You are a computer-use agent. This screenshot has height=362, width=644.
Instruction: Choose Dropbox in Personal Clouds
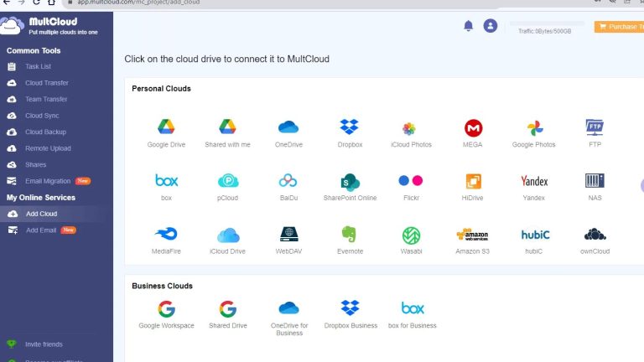click(x=350, y=133)
